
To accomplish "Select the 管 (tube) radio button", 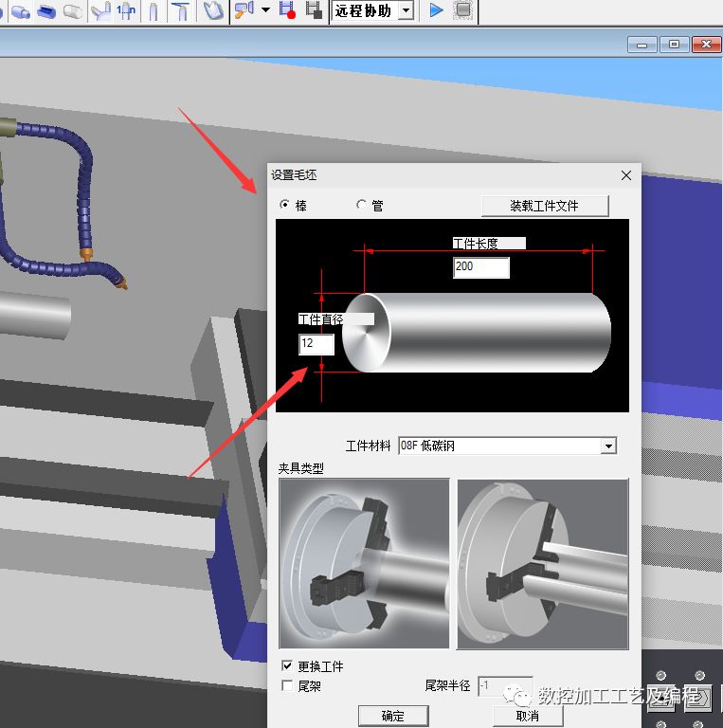I will (361, 206).
